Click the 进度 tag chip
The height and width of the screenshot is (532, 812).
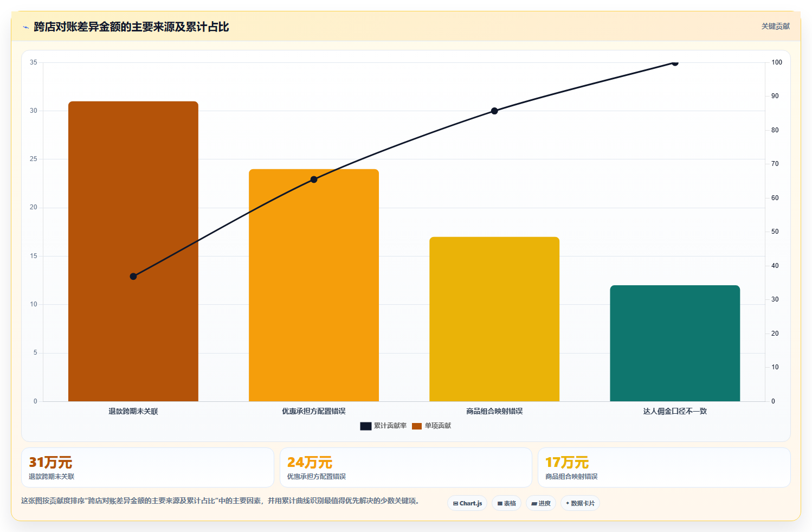point(541,503)
